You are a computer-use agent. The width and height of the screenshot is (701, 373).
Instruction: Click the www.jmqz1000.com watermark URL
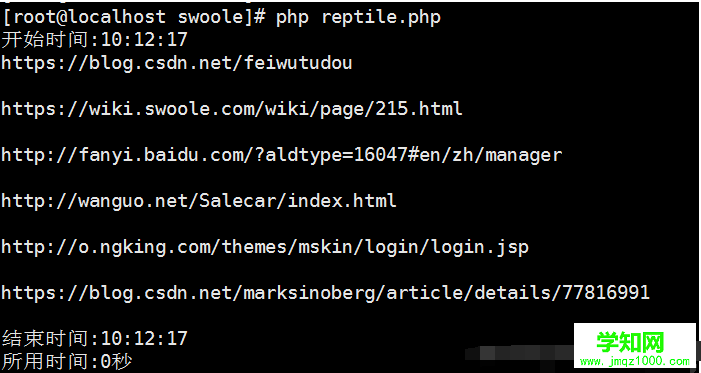tap(635, 361)
